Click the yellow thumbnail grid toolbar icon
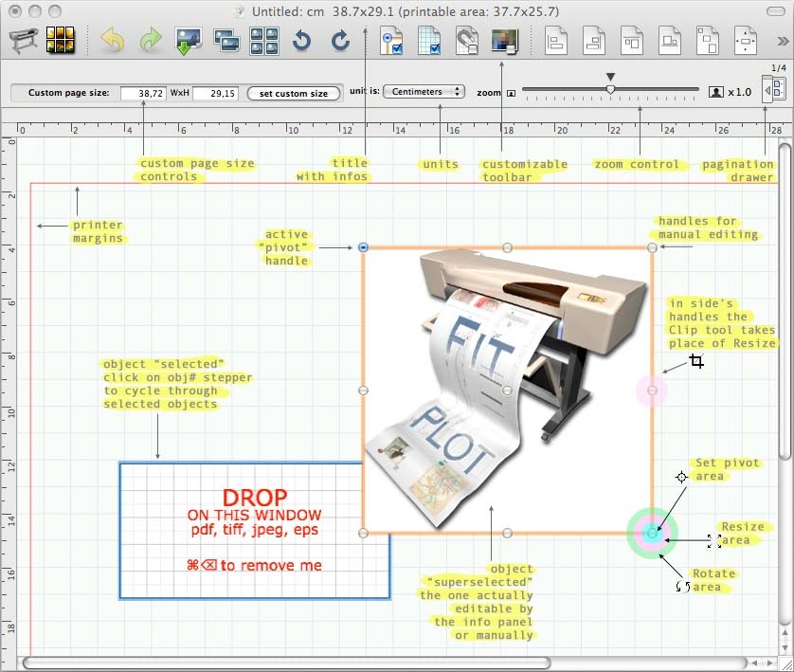Image resolution: width=794 pixels, height=672 pixels. click(x=61, y=41)
